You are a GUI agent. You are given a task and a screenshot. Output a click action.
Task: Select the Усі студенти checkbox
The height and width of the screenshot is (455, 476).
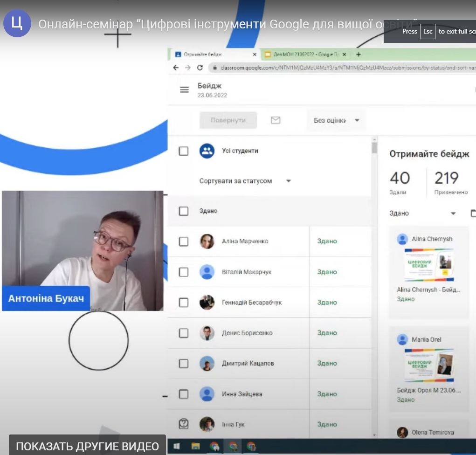(x=184, y=151)
